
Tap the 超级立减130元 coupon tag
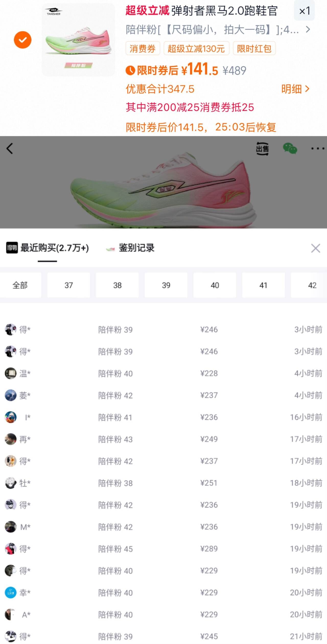pyautogui.click(x=196, y=48)
